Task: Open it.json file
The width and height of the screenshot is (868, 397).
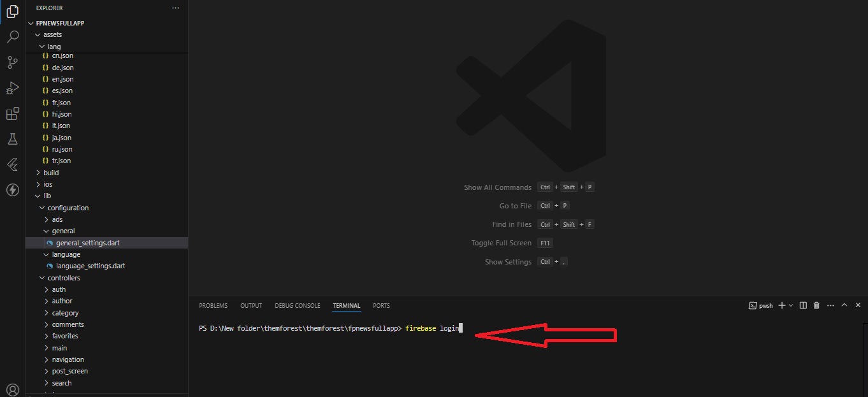Action: tap(106, 126)
